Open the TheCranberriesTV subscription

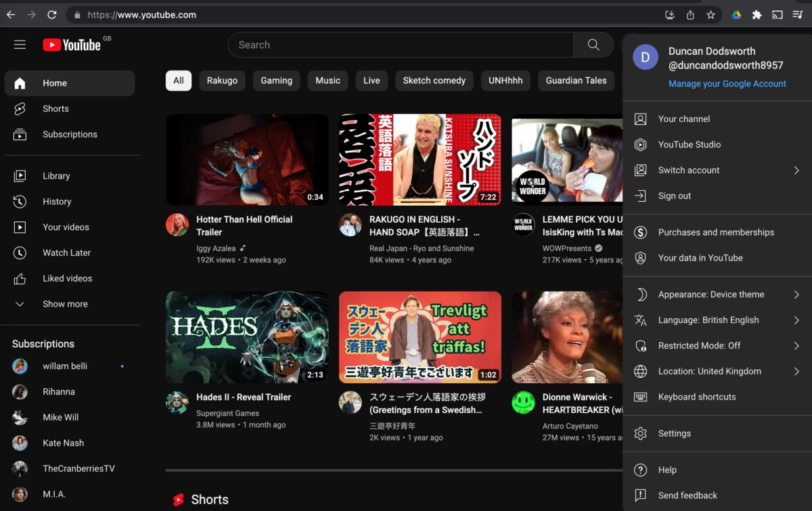[70, 468]
